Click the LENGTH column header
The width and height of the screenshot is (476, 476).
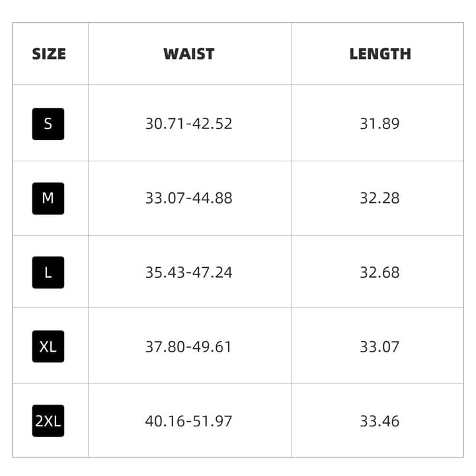380,54
